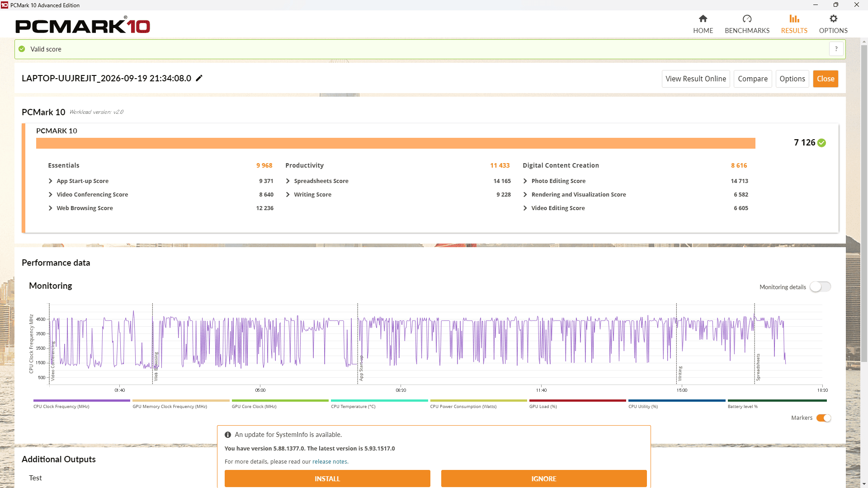
Task: Click the Compare button
Action: [753, 79]
